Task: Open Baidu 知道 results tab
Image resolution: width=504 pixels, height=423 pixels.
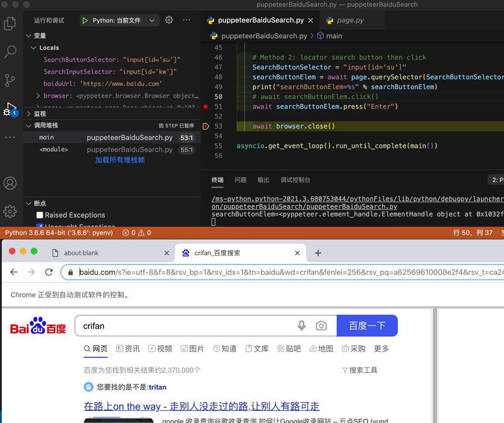Action: (x=225, y=349)
